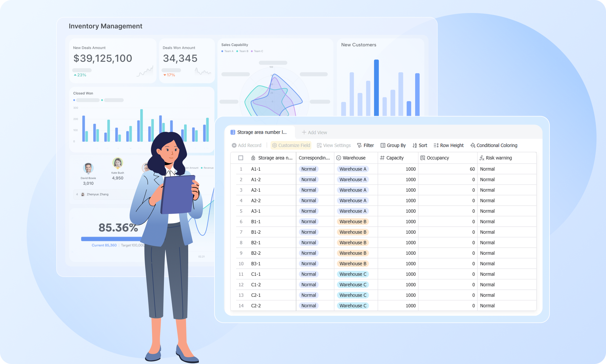Screen dimensions: 606x364
Task: Click the Group By icon
Action: (x=383, y=145)
